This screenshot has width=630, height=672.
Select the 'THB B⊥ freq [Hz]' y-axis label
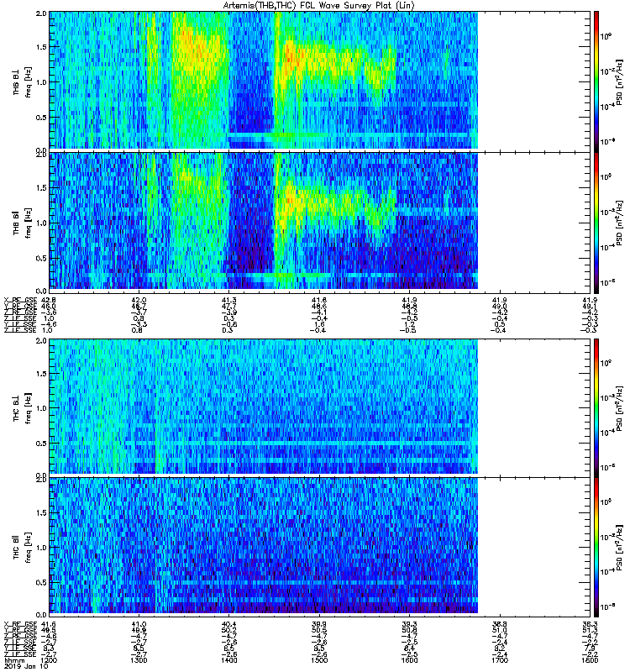pos(23,81)
